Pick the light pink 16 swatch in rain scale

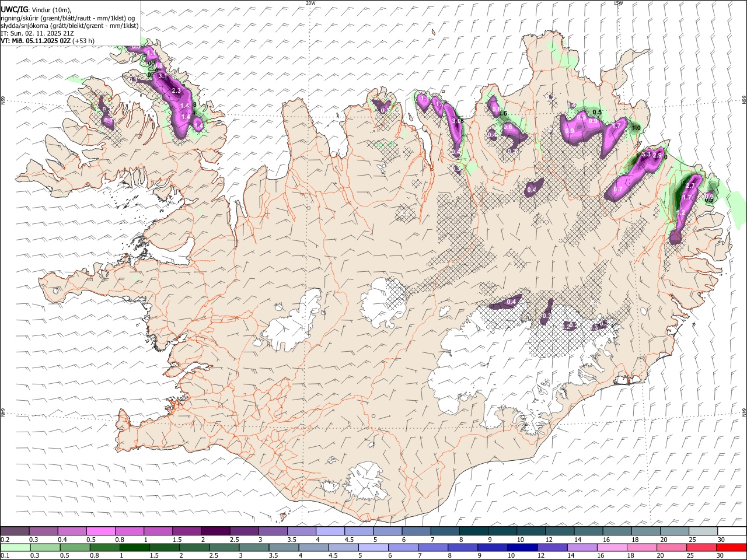[x=611, y=547]
